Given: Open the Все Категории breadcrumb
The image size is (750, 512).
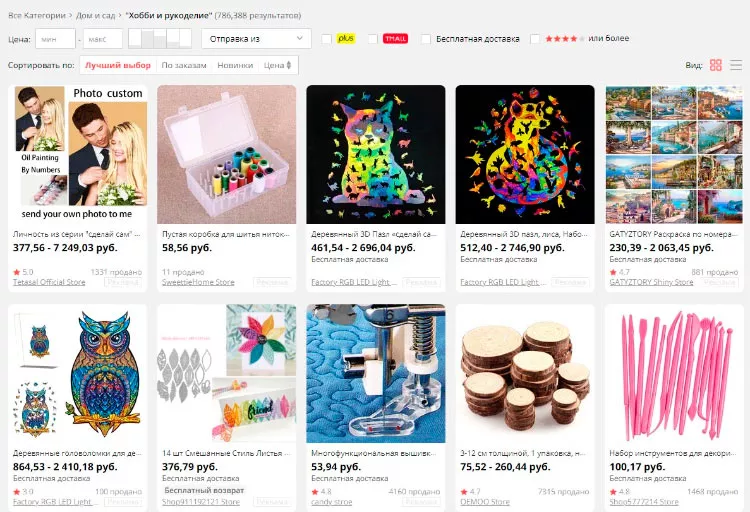Looking at the screenshot, I should (x=36, y=15).
